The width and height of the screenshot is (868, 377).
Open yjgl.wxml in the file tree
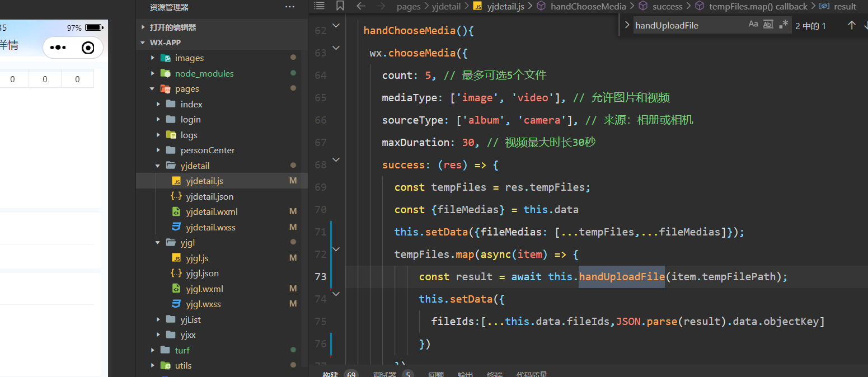[204, 289]
